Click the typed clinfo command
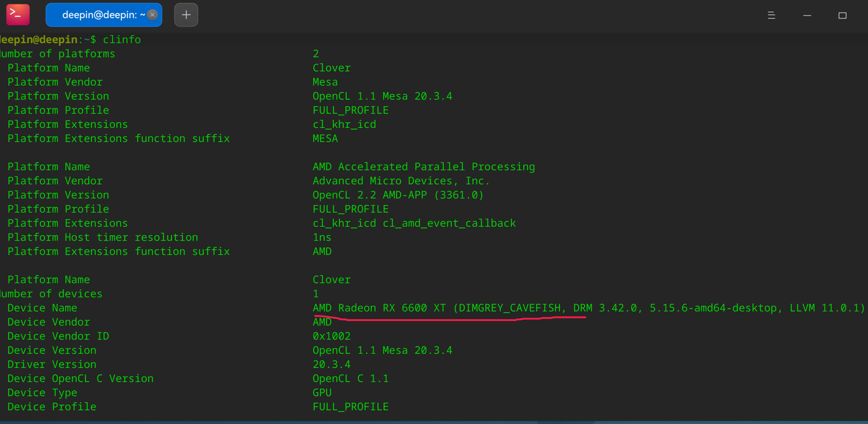 (x=122, y=40)
